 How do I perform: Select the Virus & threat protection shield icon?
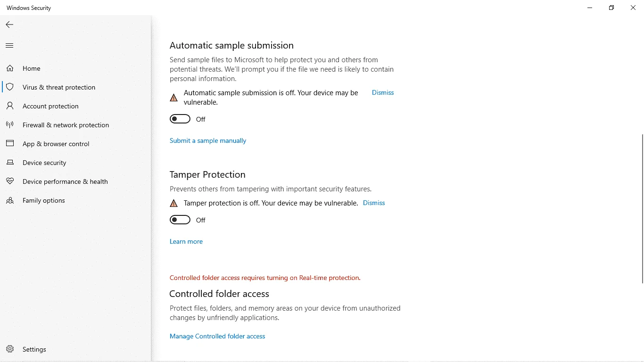10,87
